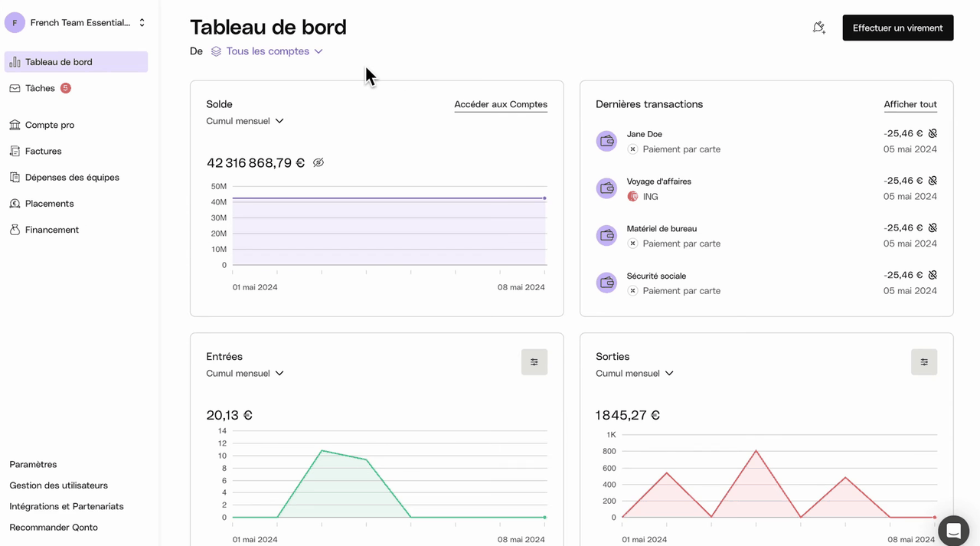Image resolution: width=980 pixels, height=546 pixels.
Task: Open Solde Cumul mensuel period dropdown
Action: [x=245, y=121]
